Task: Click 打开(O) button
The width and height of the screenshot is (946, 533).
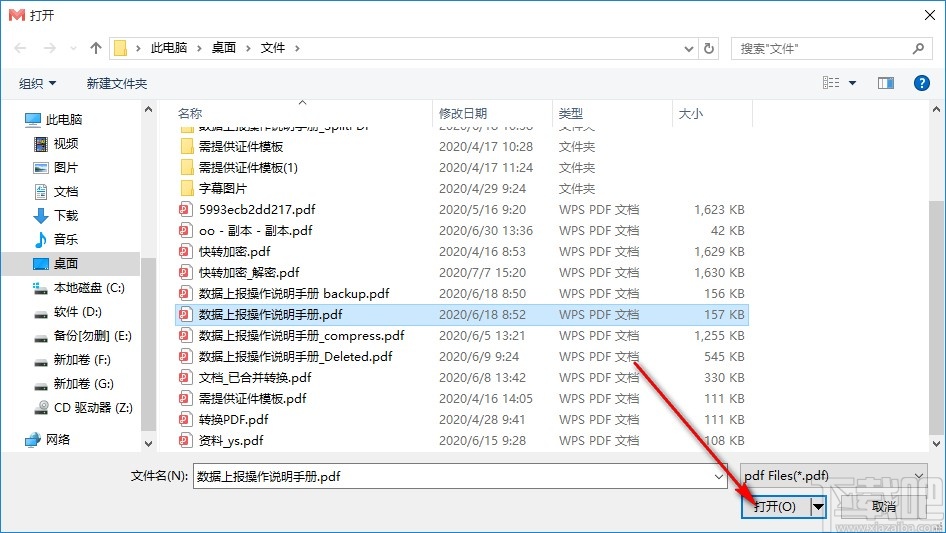Action: tap(776, 506)
